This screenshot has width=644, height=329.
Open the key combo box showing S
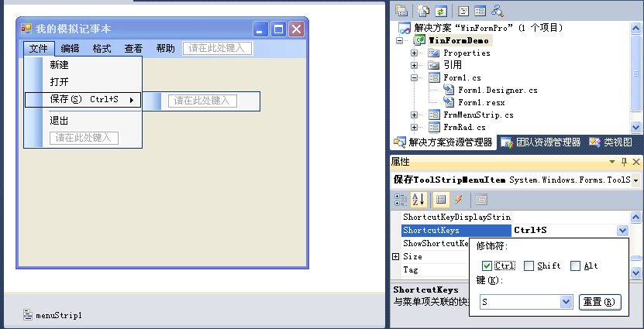pos(565,302)
